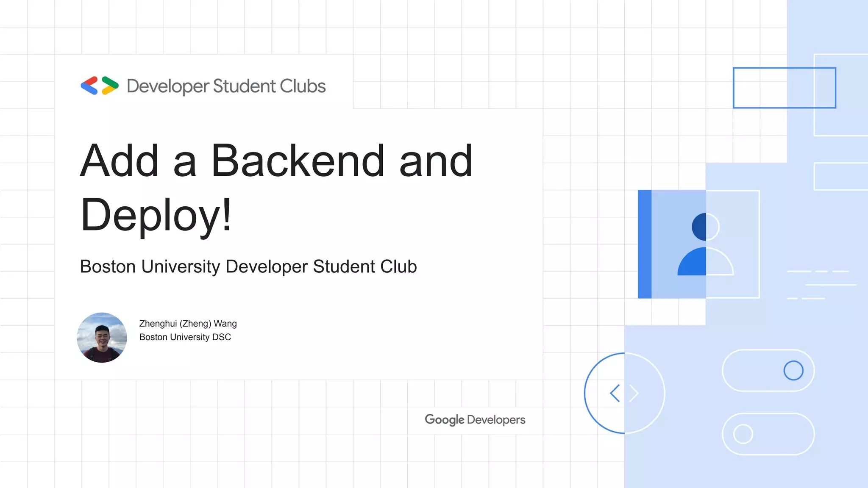868x488 pixels.
Task: Click the presenter's circular profile photo
Action: click(102, 338)
